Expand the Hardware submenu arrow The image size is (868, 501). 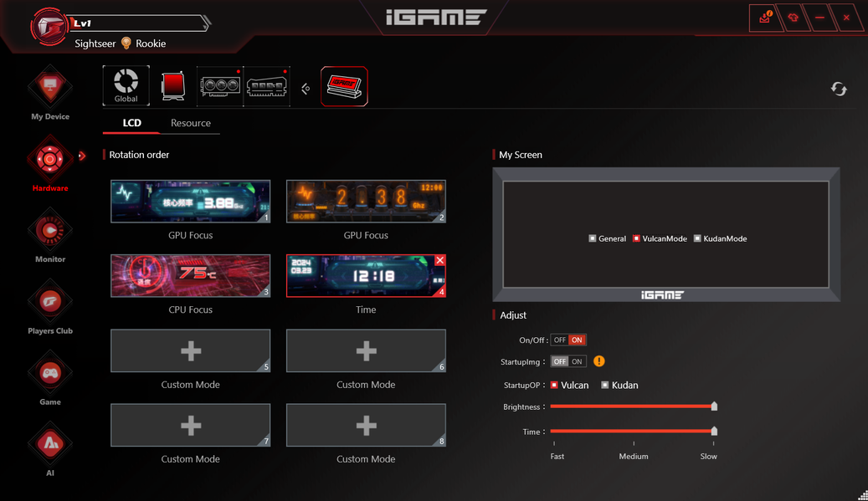[x=82, y=156]
